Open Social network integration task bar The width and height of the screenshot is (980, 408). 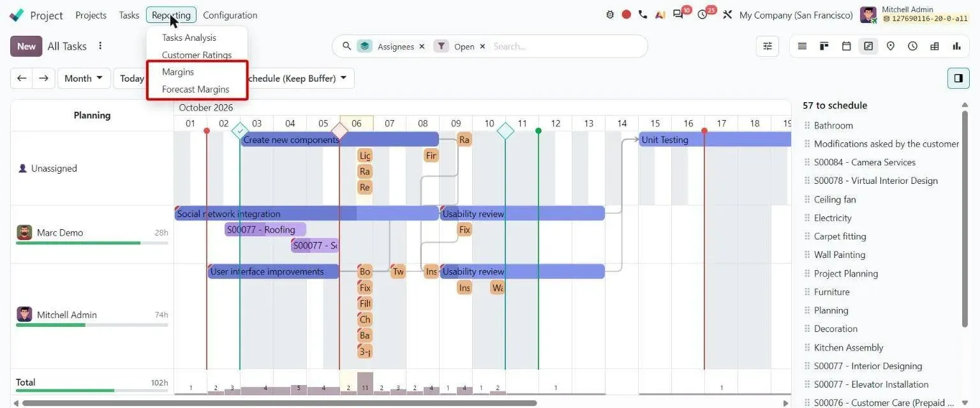tap(306, 214)
